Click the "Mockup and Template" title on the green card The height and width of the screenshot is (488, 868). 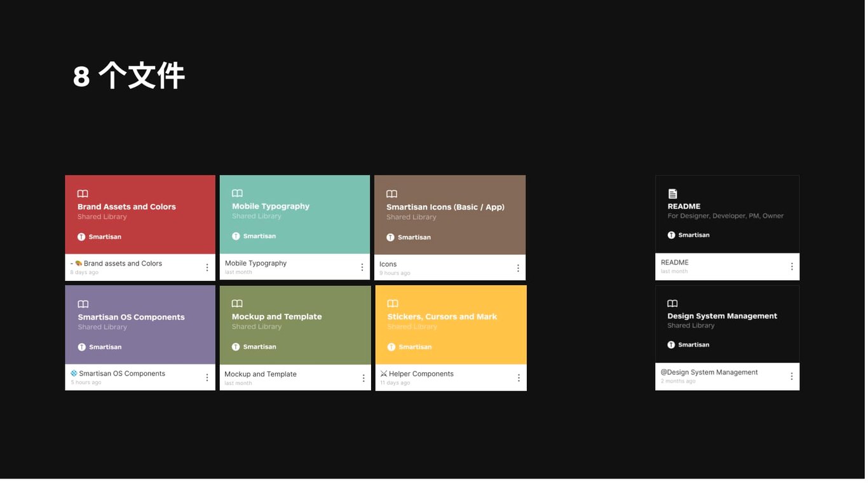coord(277,316)
